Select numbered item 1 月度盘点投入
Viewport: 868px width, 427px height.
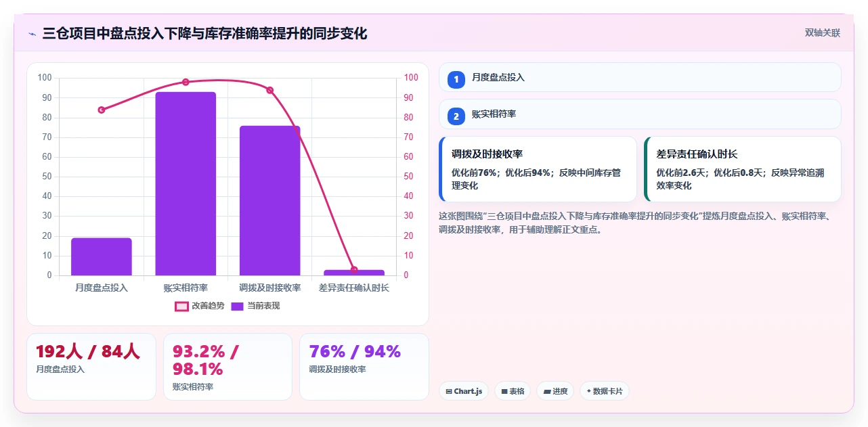tap(640, 78)
